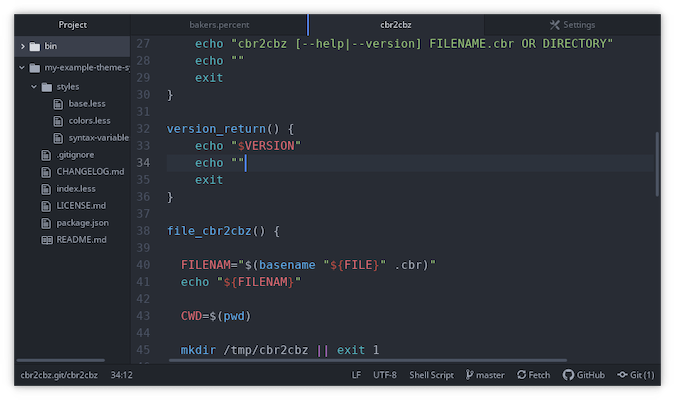Click the UTF-8 encoding selector

385,375
